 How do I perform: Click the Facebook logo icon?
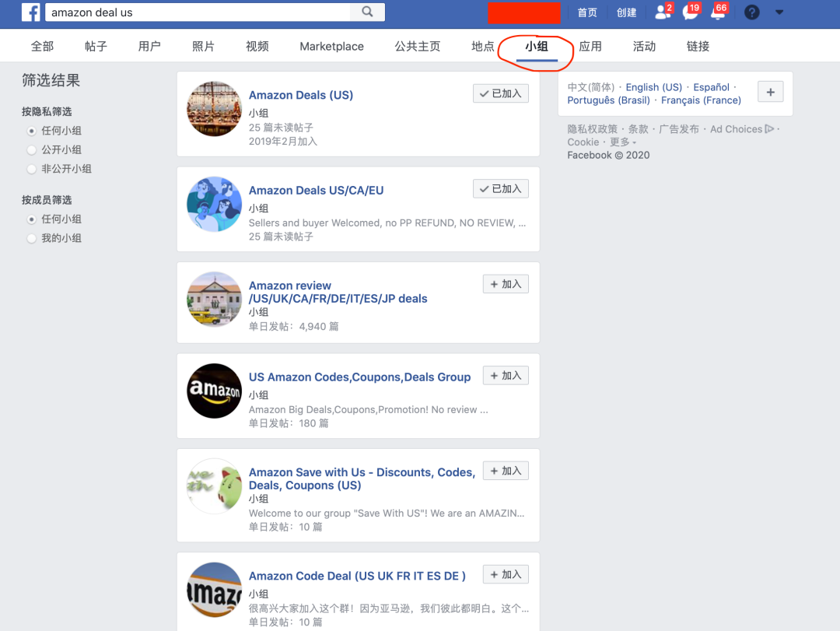[x=30, y=12]
